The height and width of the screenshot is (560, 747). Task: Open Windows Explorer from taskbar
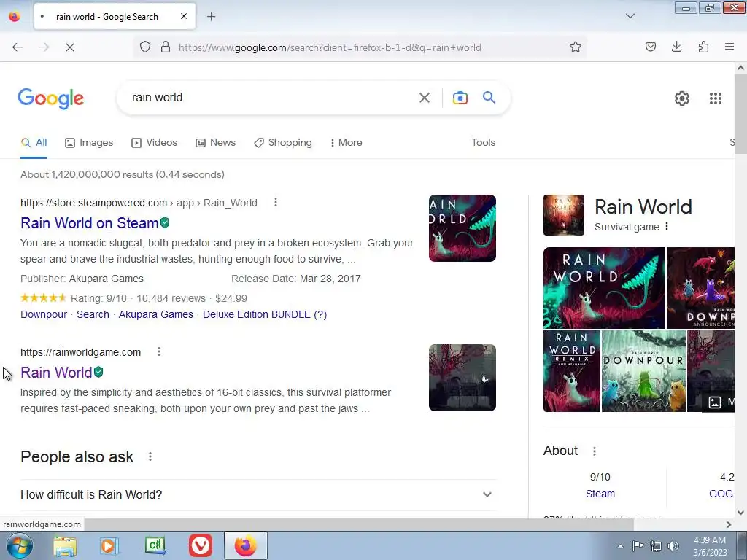click(65, 545)
